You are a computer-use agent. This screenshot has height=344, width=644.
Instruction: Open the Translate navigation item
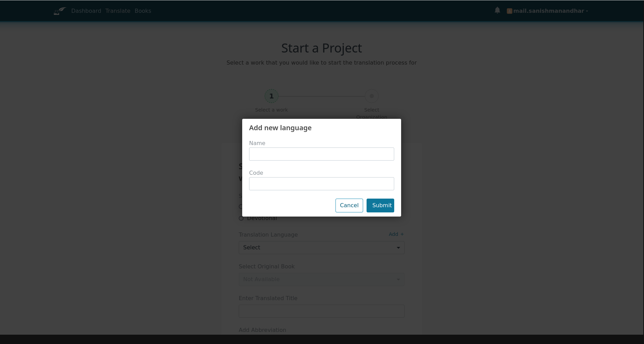click(x=118, y=11)
